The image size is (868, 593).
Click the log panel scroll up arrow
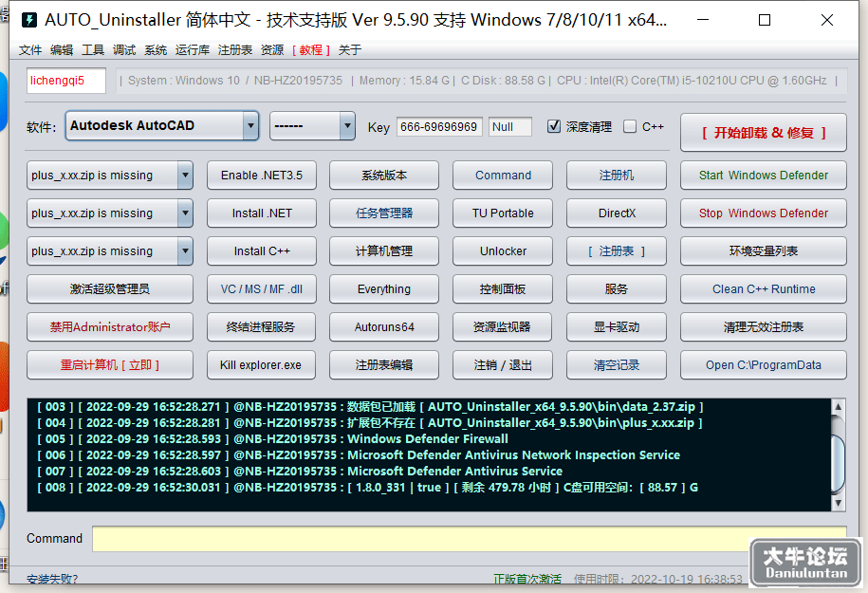pos(838,407)
